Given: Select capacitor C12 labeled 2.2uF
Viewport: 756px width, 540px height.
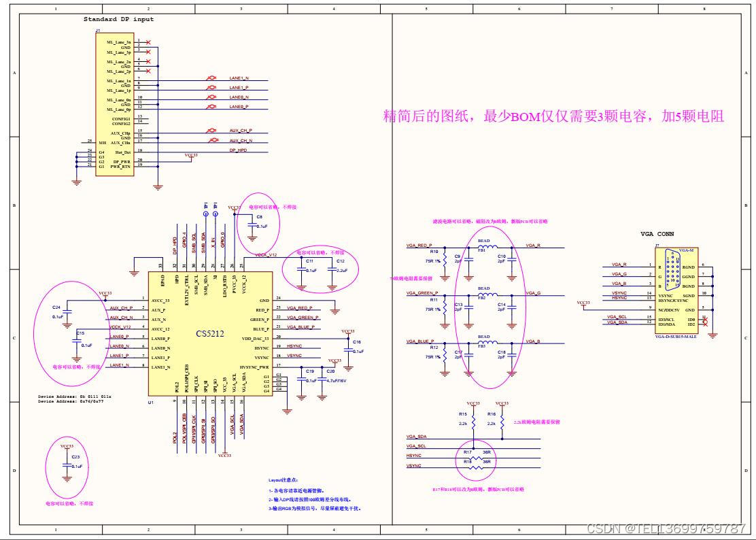Looking at the screenshot, I should coord(332,270).
